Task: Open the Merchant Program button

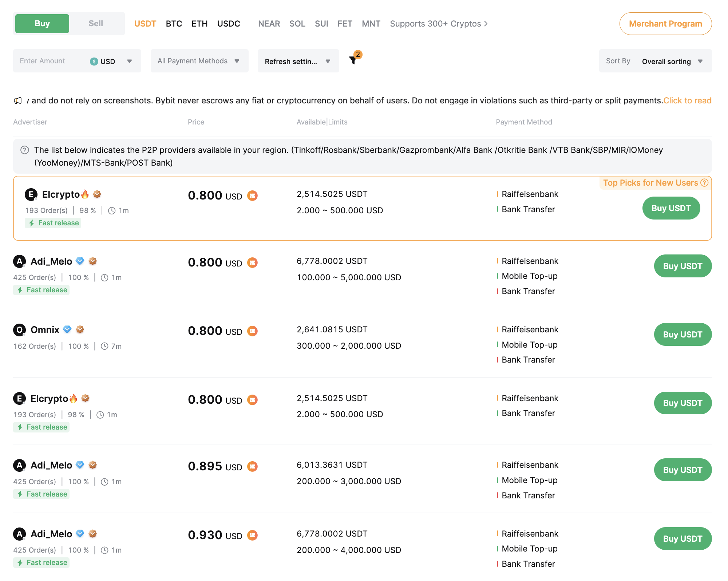Action: click(x=665, y=24)
